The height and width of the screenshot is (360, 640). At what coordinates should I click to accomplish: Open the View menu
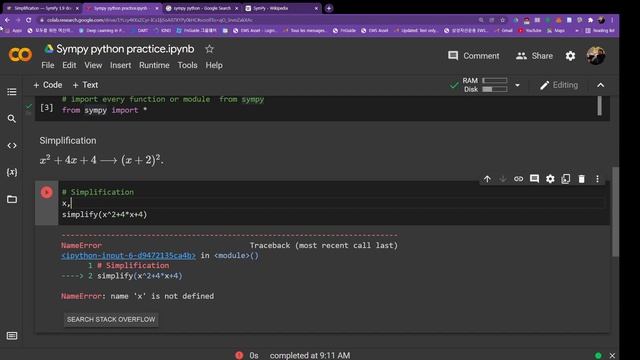(93, 65)
